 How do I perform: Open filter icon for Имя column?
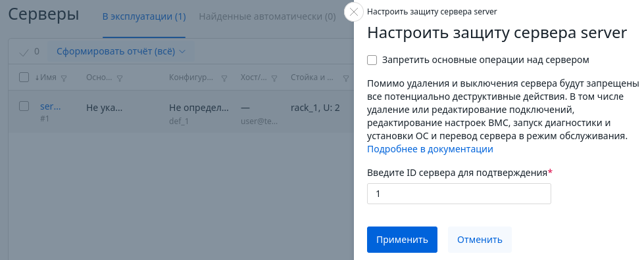64,78
